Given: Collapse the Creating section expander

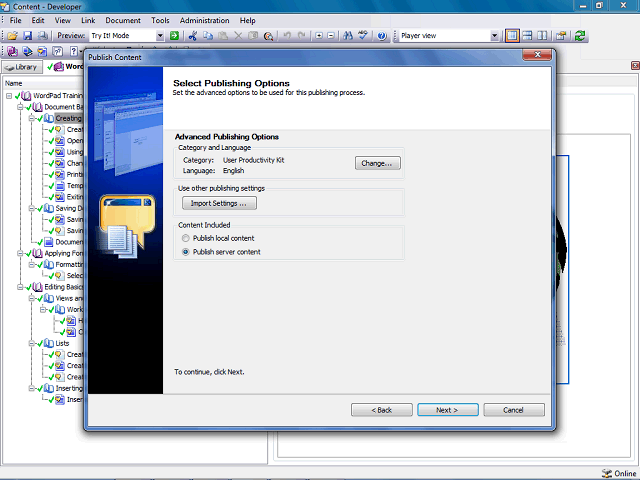Looking at the screenshot, I should tap(31, 118).
